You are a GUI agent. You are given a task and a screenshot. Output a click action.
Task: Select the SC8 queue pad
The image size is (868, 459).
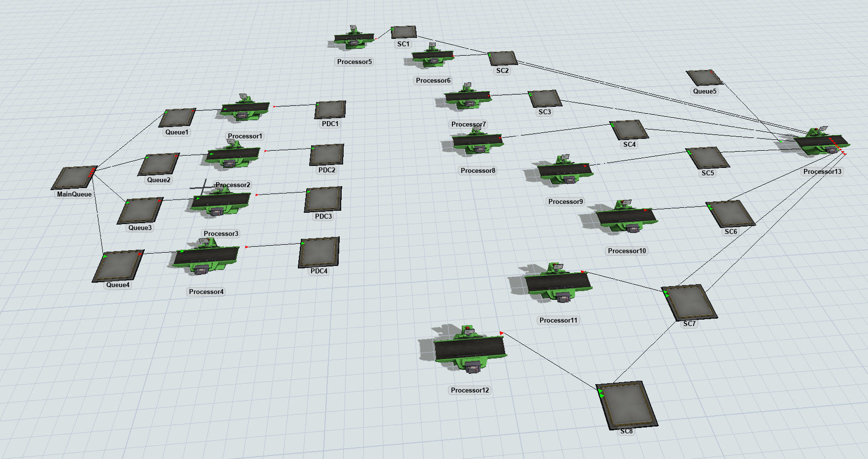626,404
